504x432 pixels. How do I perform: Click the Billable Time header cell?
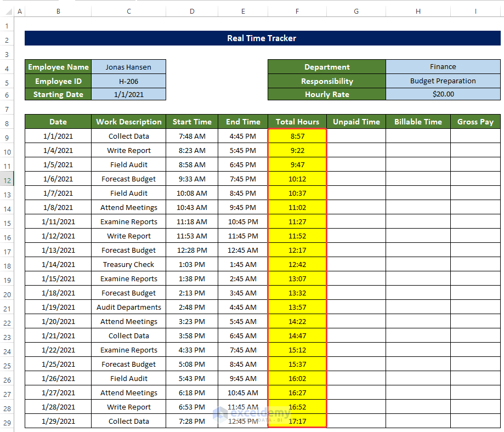pyautogui.click(x=418, y=122)
